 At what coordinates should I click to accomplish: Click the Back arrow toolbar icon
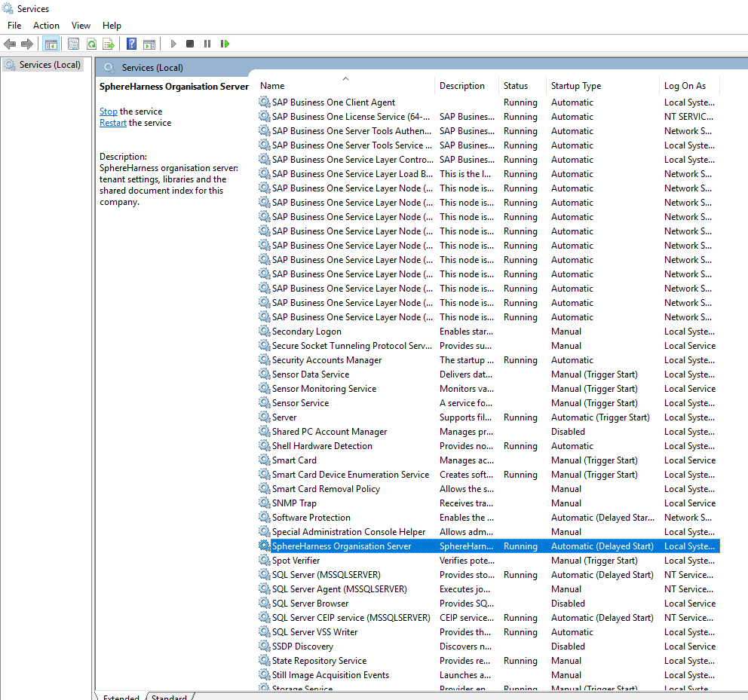(x=10, y=44)
